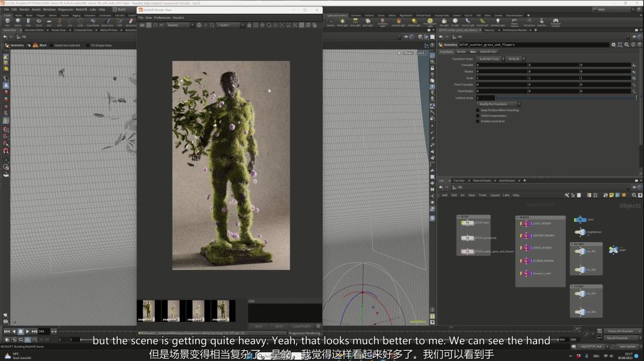Switch to the Render parameter tab

click(x=461, y=52)
